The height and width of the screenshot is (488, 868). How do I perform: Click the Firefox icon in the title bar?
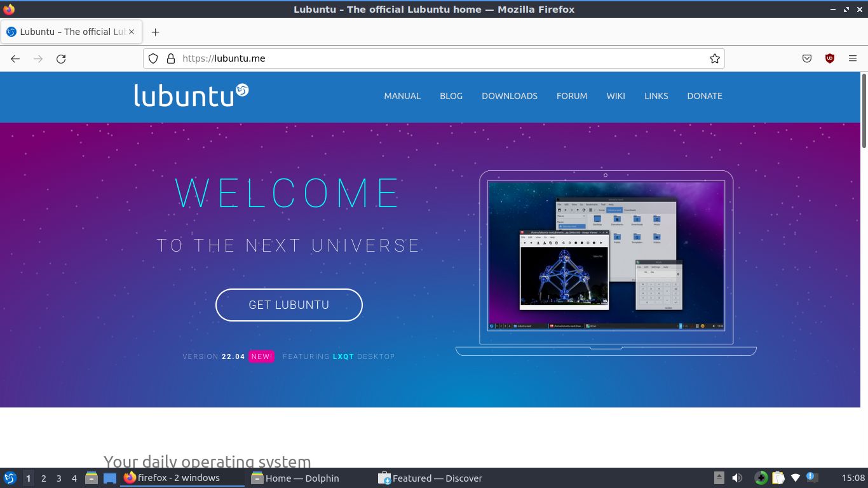tap(9, 10)
